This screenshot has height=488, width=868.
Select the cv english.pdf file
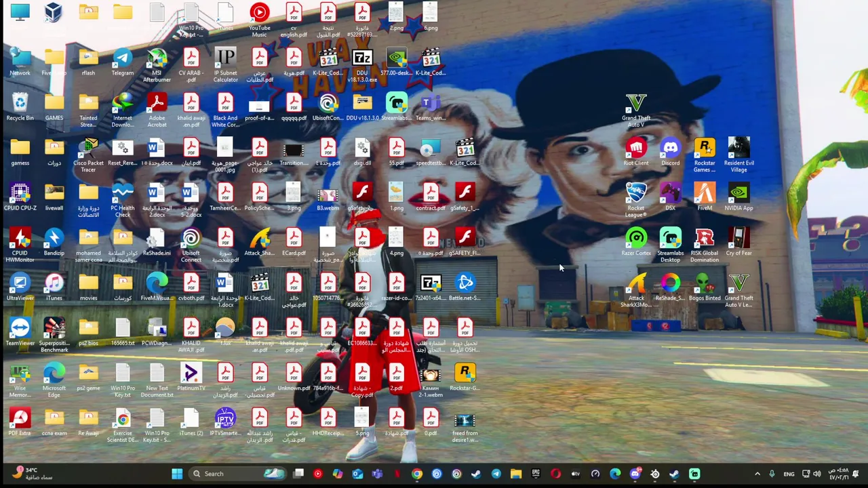pyautogui.click(x=294, y=20)
